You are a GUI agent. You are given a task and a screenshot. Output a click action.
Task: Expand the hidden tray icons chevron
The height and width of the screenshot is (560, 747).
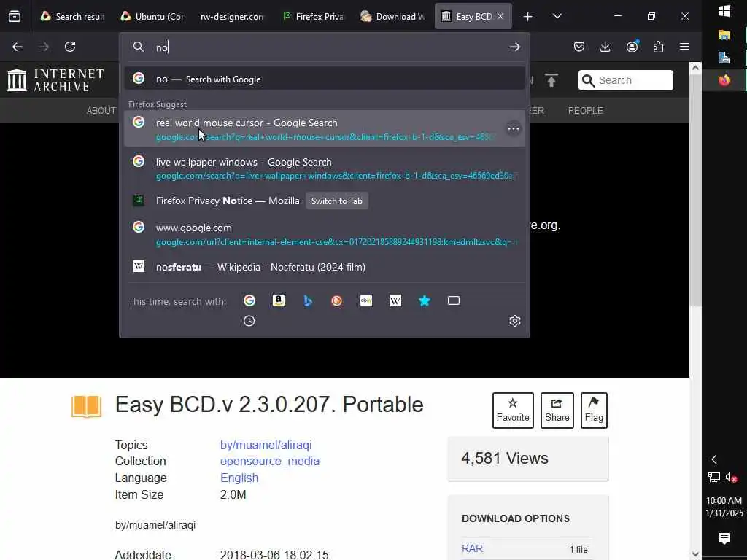(x=713, y=459)
